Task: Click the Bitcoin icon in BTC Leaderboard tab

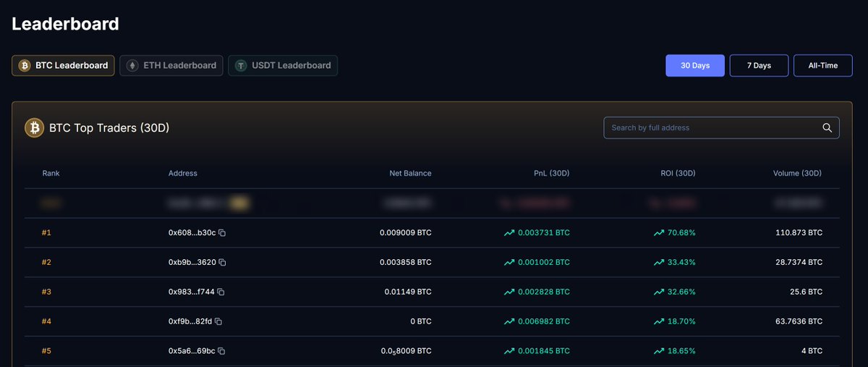Action: 24,65
